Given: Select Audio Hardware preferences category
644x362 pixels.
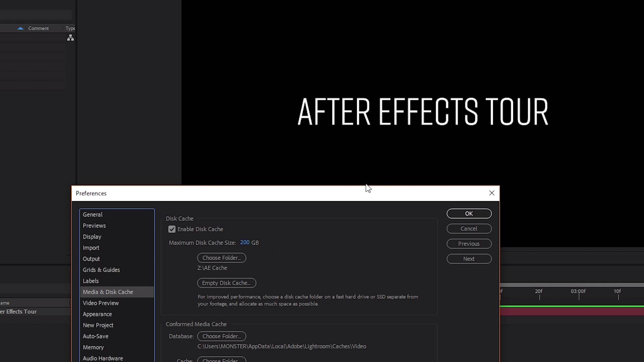Looking at the screenshot, I should tap(103, 358).
